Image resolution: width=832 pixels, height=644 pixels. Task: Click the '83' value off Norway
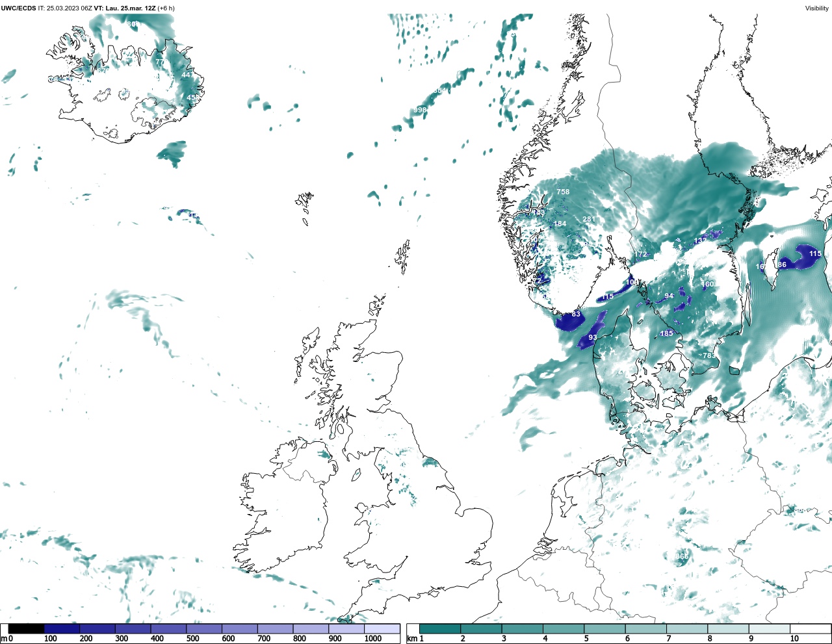(576, 314)
